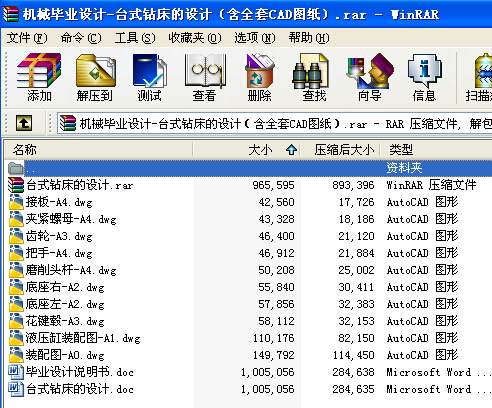Screen dimensions: 492x408
Task: Open the 选项(N) menu
Action: point(255,38)
